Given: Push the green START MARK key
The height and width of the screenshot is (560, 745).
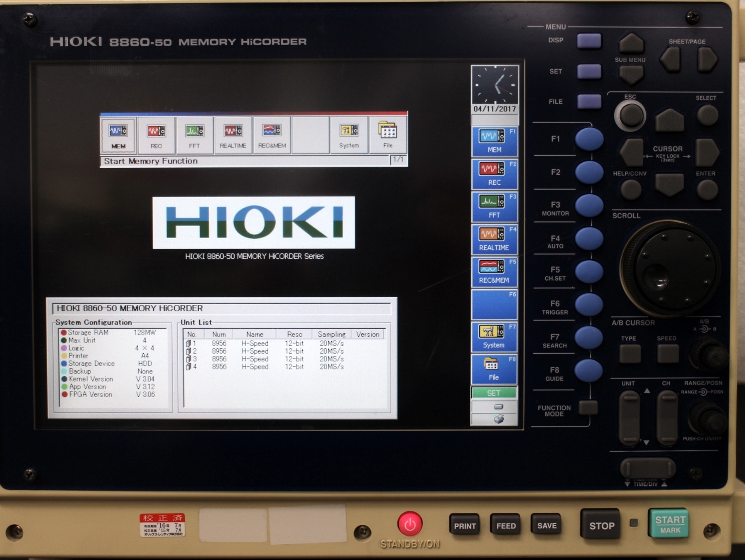Looking at the screenshot, I should point(669,524).
